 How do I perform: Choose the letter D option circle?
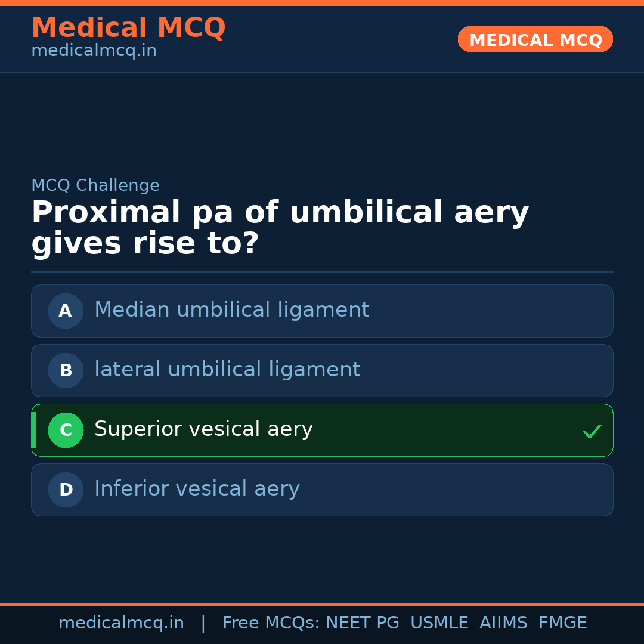(x=66, y=490)
